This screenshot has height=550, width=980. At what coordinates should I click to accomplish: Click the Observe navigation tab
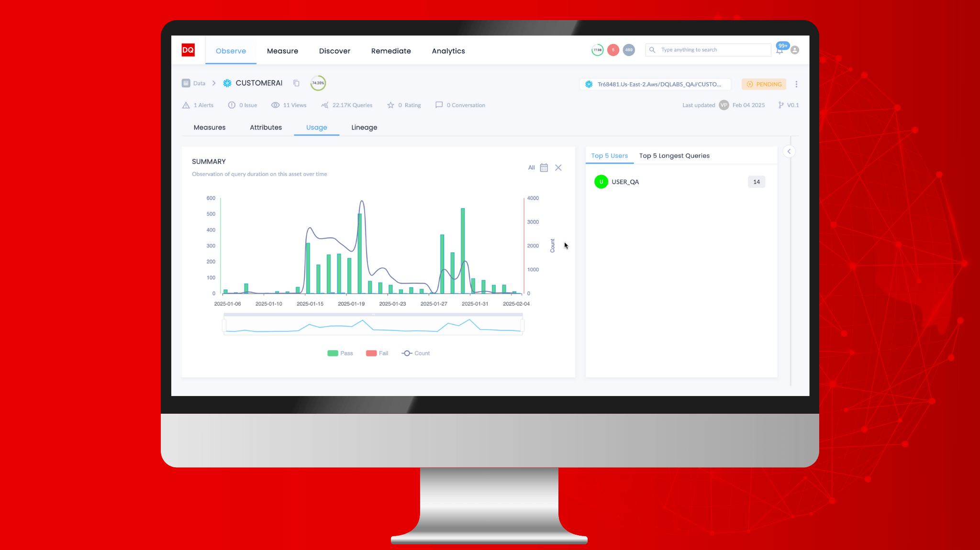(231, 50)
